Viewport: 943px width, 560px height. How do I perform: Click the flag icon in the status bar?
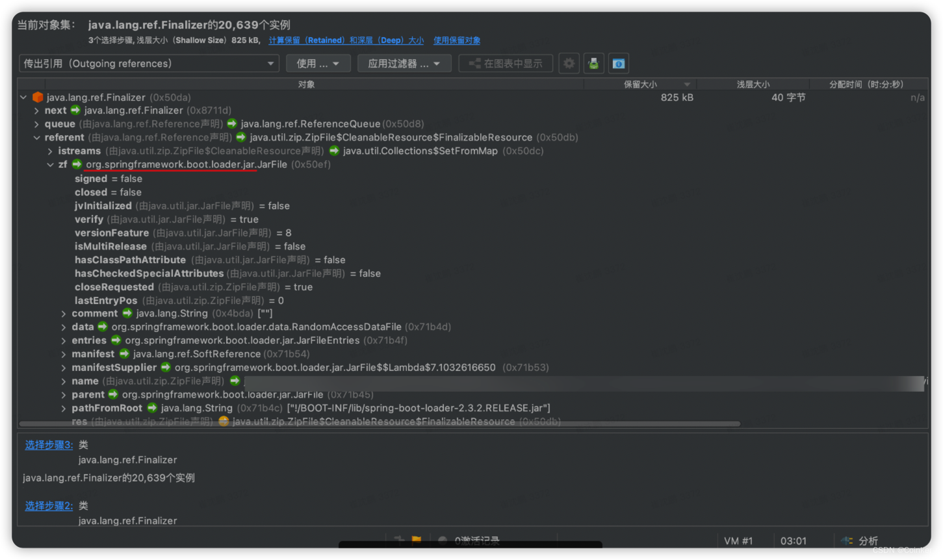(x=417, y=540)
